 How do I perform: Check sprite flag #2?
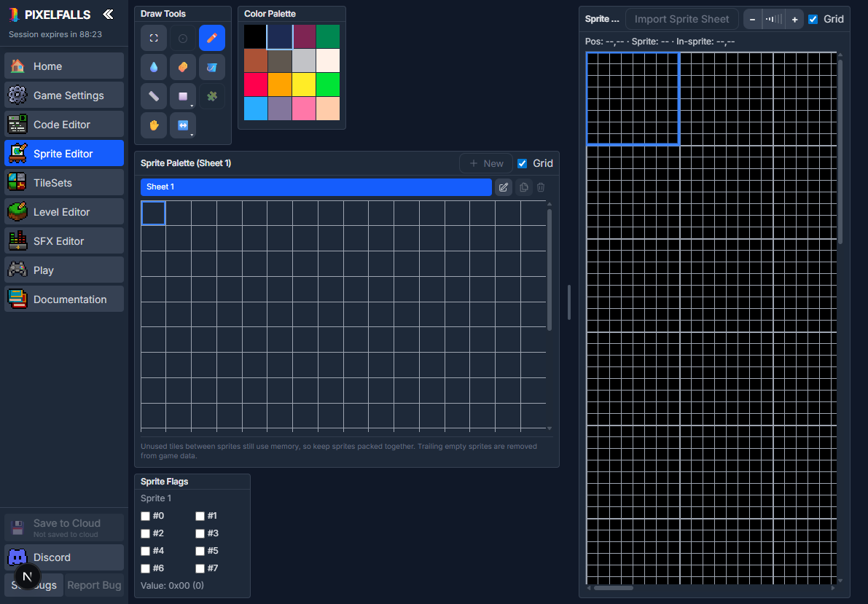pyautogui.click(x=146, y=533)
